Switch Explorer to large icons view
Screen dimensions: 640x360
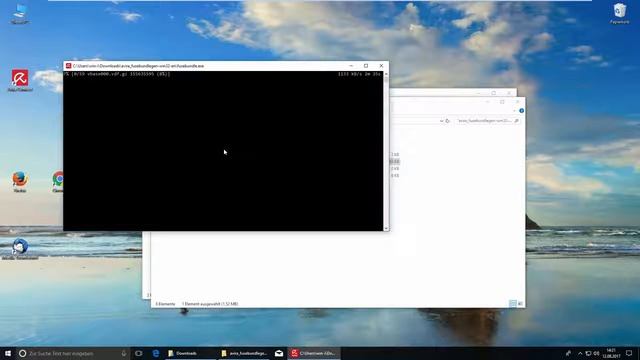click(520, 304)
